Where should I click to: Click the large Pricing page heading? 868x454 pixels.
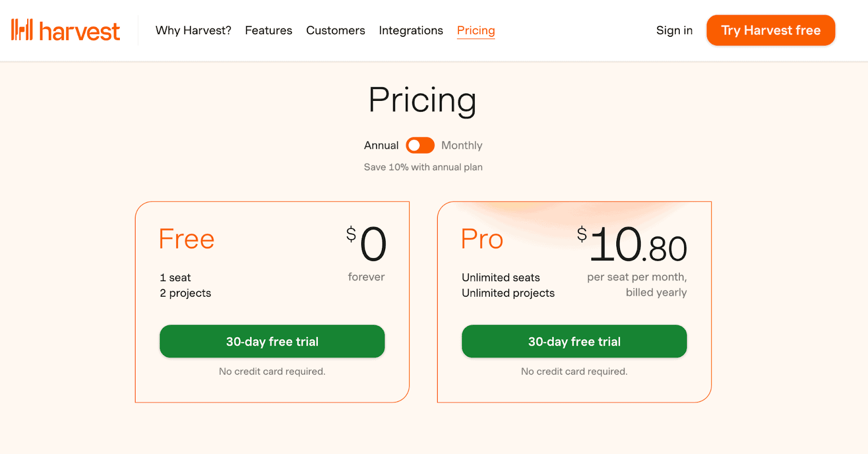422,100
